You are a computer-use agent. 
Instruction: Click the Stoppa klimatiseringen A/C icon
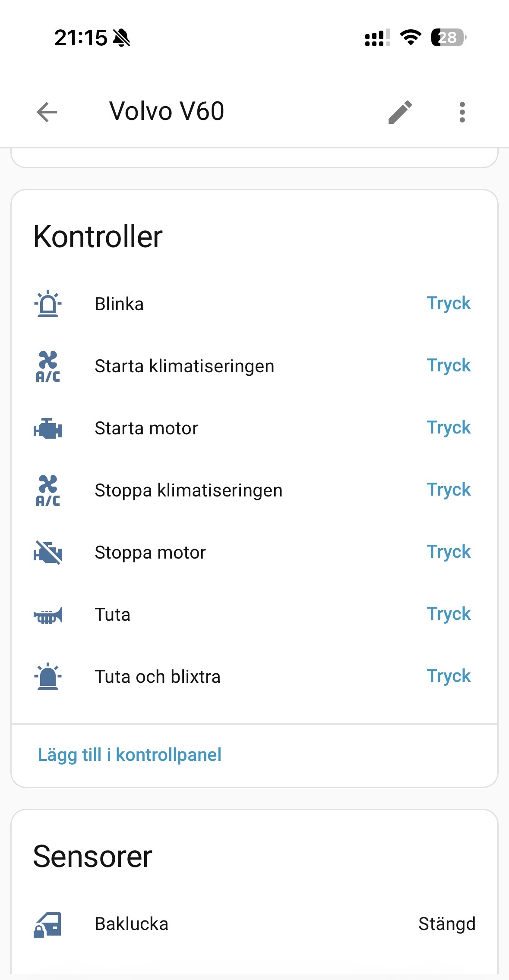click(48, 490)
